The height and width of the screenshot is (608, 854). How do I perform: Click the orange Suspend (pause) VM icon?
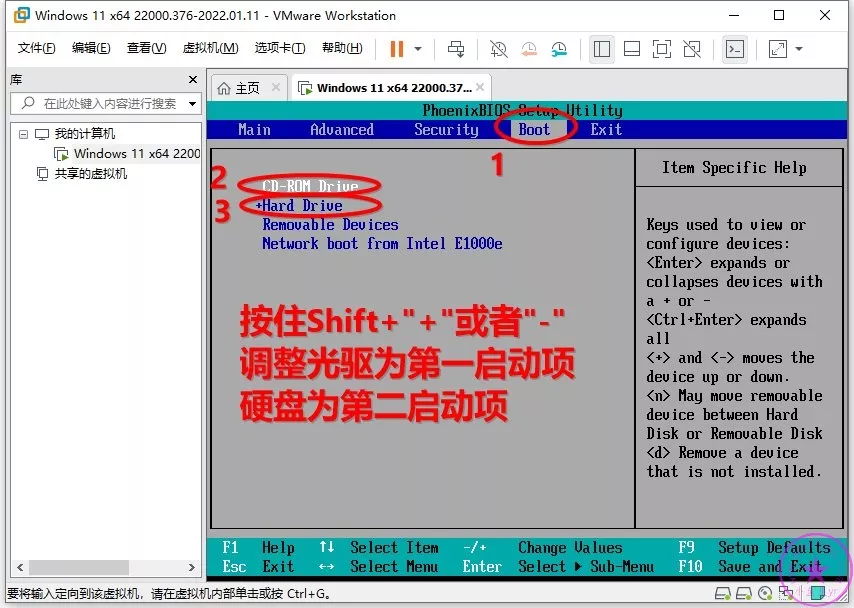click(397, 49)
